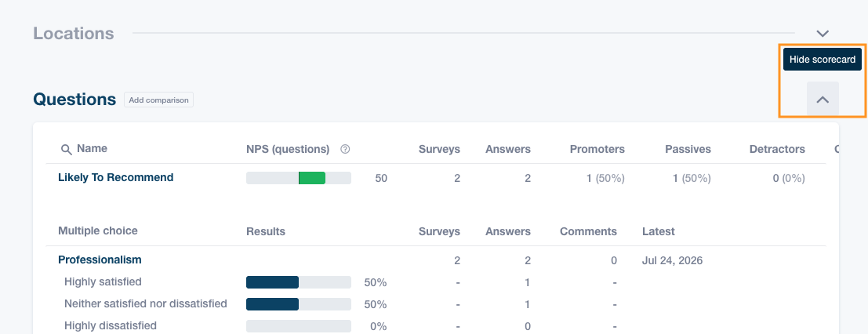Click the search magnifier icon beside Name
The image size is (868, 334).
(x=67, y=150)
